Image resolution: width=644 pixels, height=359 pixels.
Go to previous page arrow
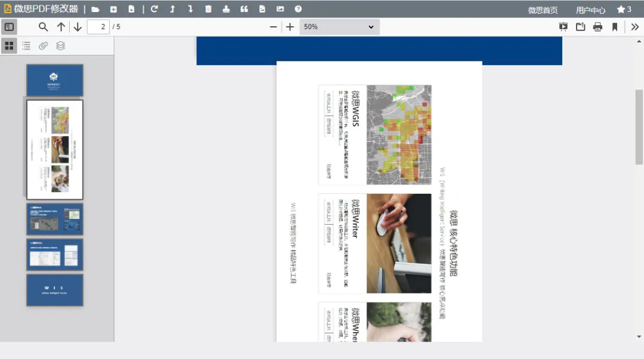pyautogui.click(x=61, y=27)
